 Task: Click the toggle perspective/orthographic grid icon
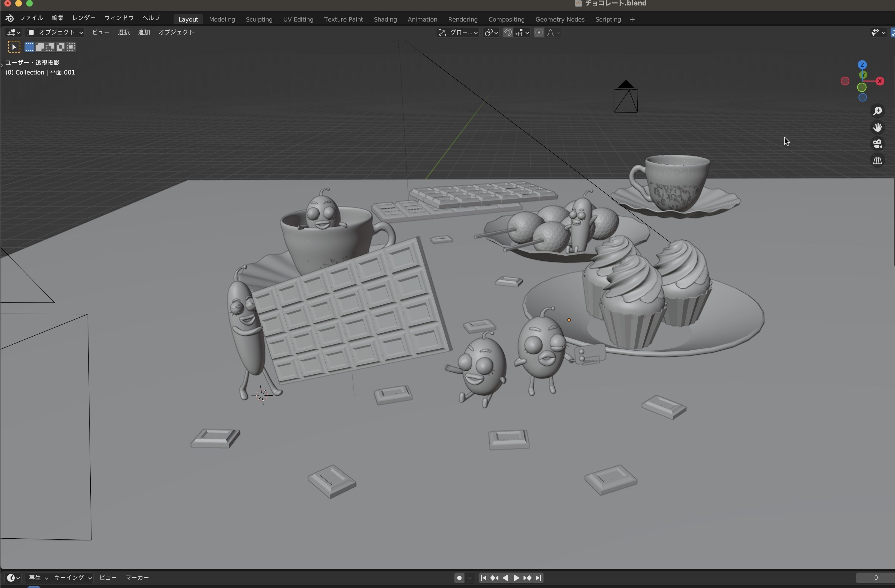pyautogui.click(x=878, y=160)
